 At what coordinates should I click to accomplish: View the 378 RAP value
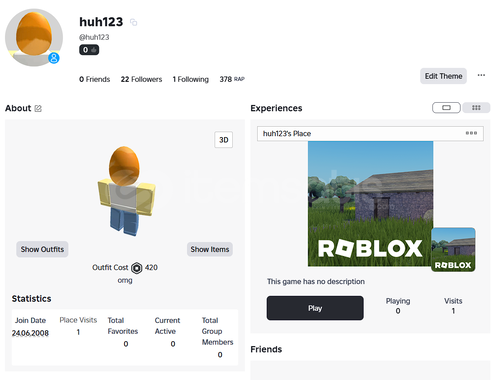232,79
